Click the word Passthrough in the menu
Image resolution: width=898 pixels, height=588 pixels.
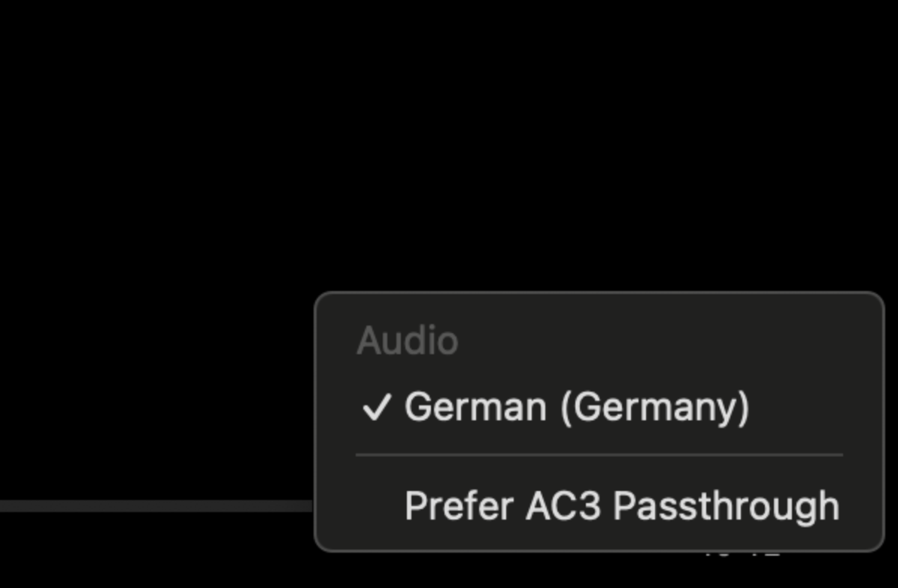726,506
